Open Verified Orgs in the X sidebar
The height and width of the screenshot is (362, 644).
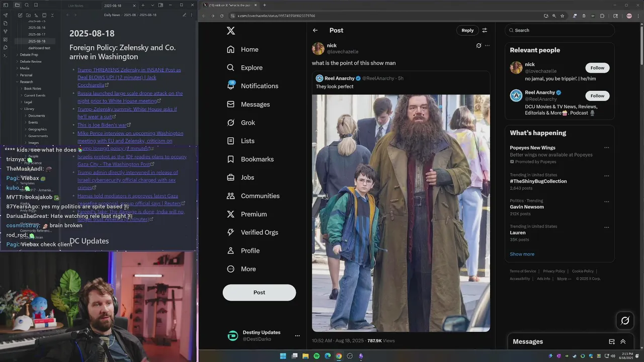[252, 232]
